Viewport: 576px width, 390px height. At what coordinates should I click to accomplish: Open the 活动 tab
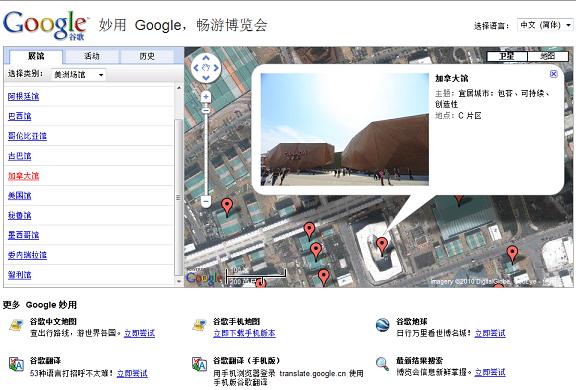[x=91, y=56]
